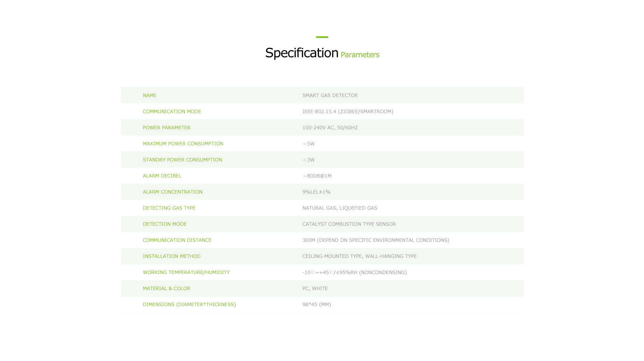This screenshot has height=361, width=644.
Task: Click NATURAL GAS, LIQUEFIED GAS text
Action: click(339, 208)
